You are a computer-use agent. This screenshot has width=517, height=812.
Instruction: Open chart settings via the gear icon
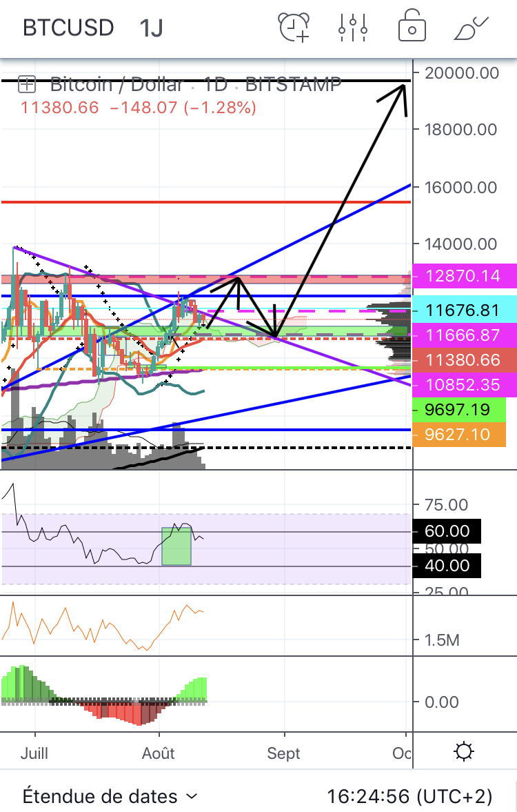click(464, 752)
